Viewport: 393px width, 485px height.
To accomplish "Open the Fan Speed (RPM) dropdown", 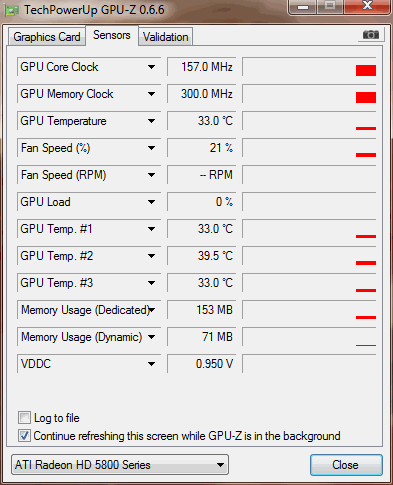I will coord(151,175).
